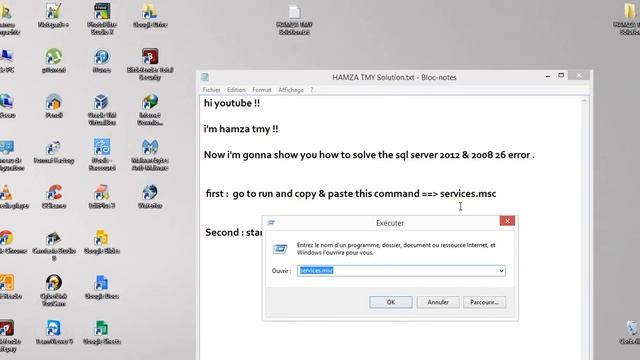Click the Google Docs desktop shortcut
The width and height of the screenshot is (640, 360).
click(x=102, y=287)
